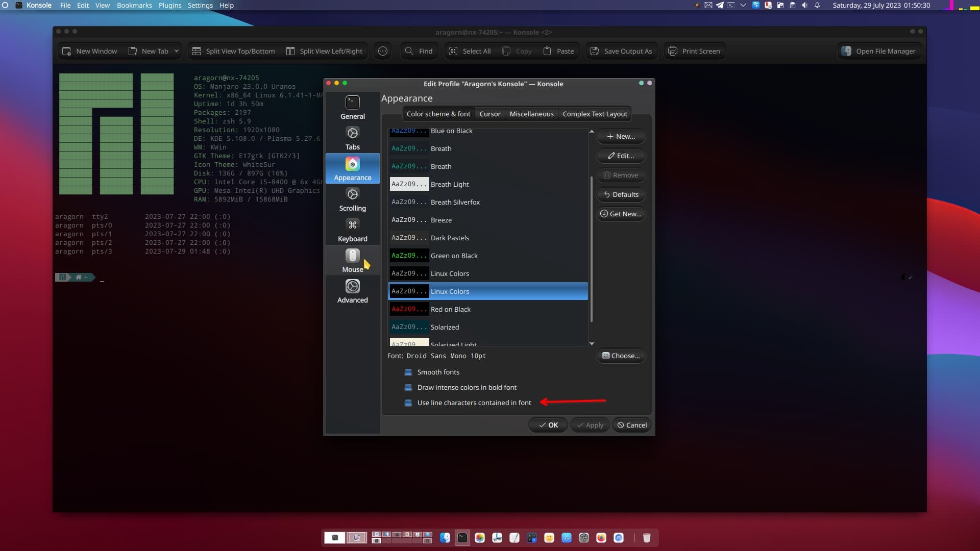Select the Appearance sidebar page

[x=352, y=169]
